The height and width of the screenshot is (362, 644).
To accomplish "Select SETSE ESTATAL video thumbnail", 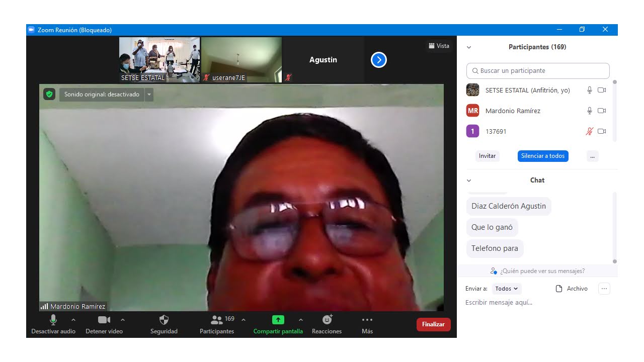I will [159, 60].
